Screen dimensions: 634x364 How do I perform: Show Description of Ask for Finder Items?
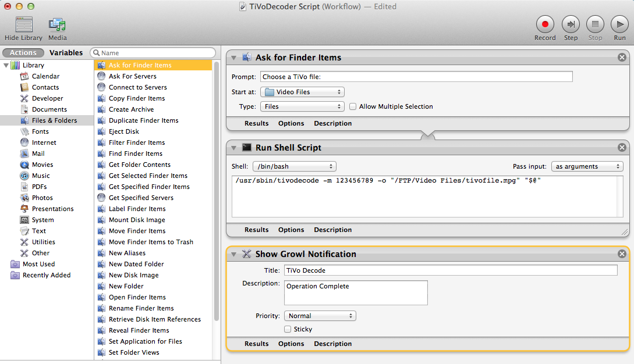point(333,123)
